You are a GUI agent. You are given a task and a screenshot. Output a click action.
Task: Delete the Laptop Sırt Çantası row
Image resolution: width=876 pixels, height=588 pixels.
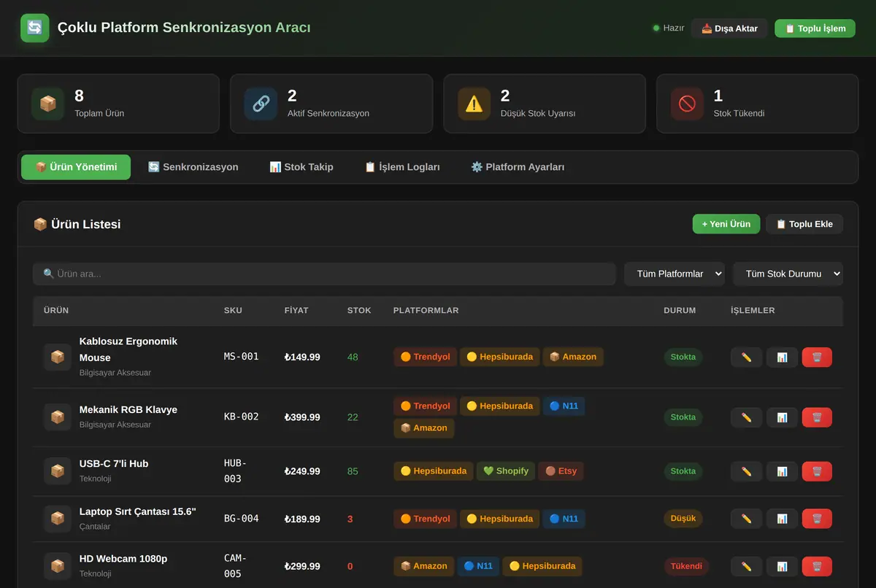(817, 519)
